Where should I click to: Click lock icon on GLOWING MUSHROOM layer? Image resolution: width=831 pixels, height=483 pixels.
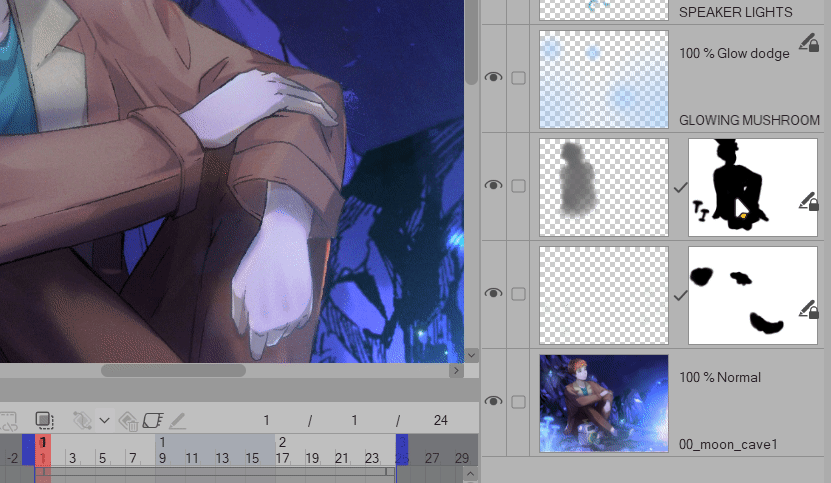click(809, 43)
